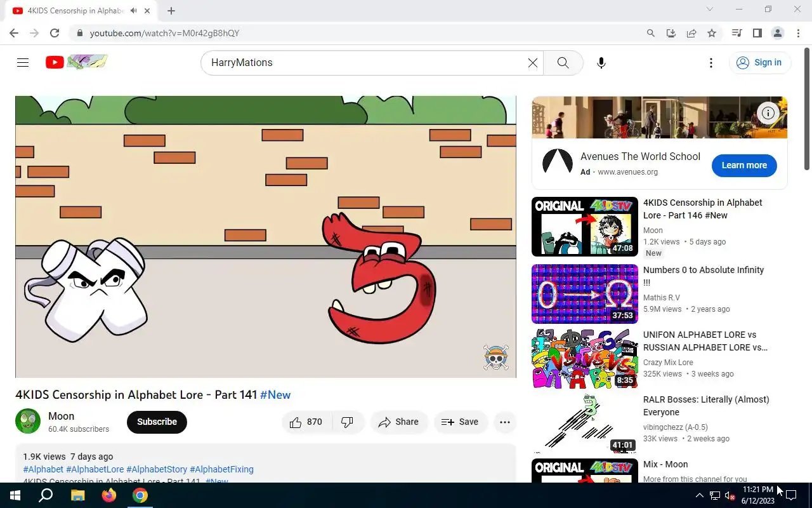This screenshot has height=508, width=812.
Task: Show hidden system tray icons
Action: pos(699,495)
